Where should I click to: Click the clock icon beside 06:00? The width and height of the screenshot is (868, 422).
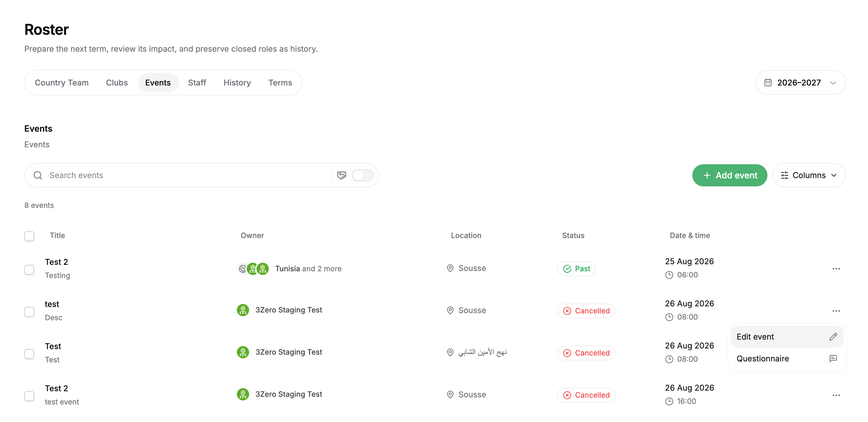pos(669,275)
